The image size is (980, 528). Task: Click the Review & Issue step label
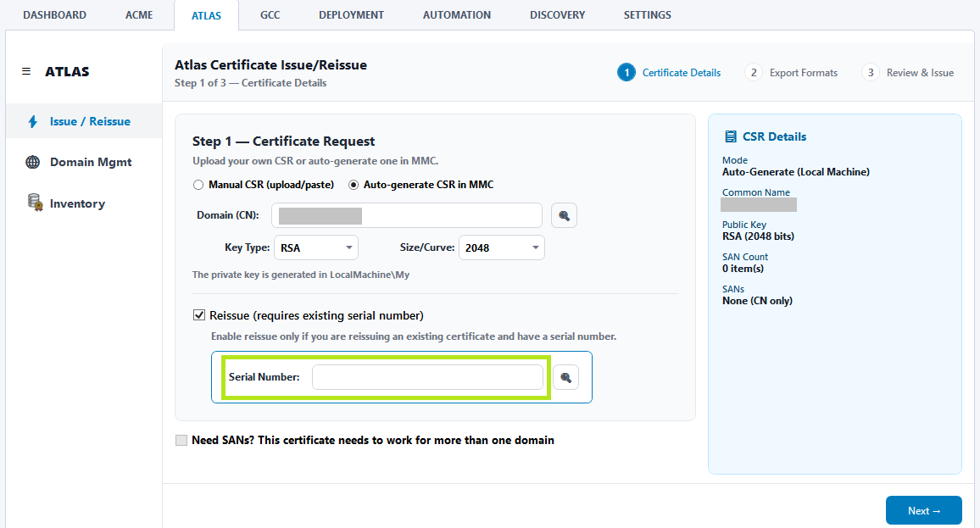point(920,73)
